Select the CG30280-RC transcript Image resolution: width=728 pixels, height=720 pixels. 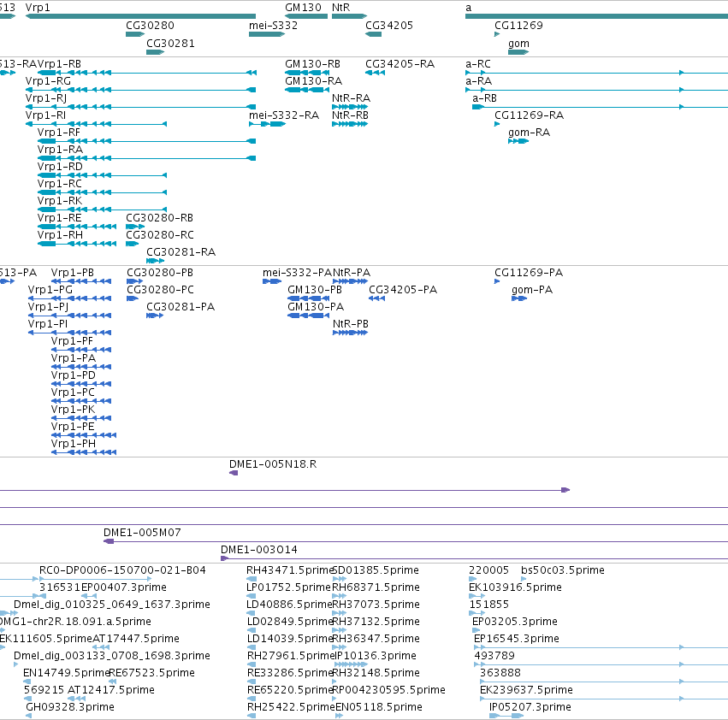(x=133, y=244)
